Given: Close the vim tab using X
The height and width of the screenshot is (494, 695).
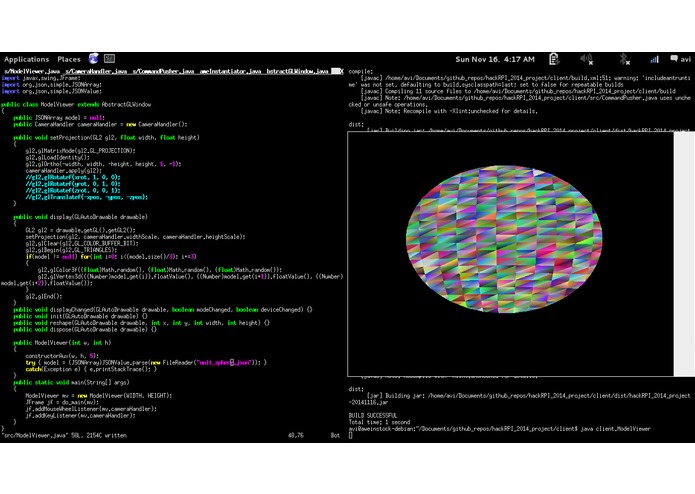Looking at the screenshot, I should [x=341, y=71].
